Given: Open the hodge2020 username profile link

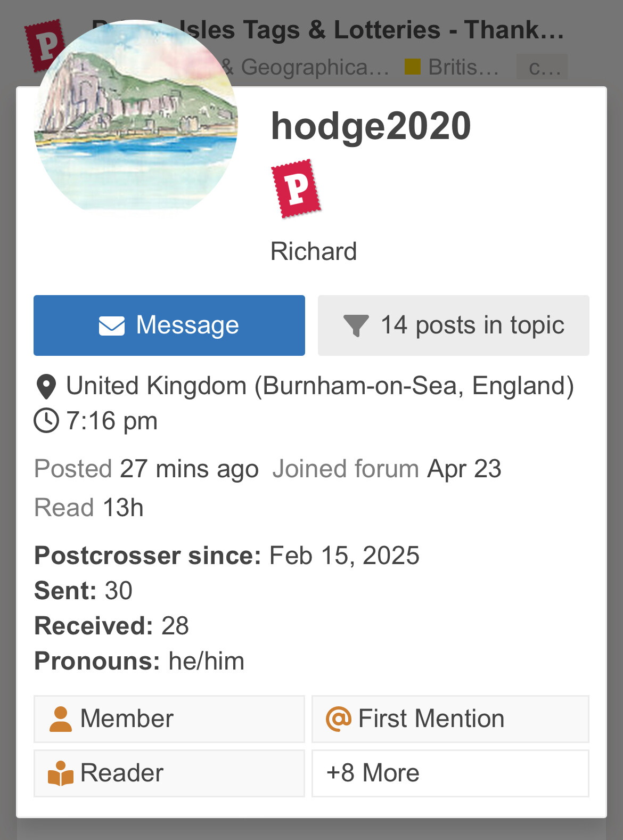Looking at the screenshot, I should pyautogui.click(x=371, y=126).
